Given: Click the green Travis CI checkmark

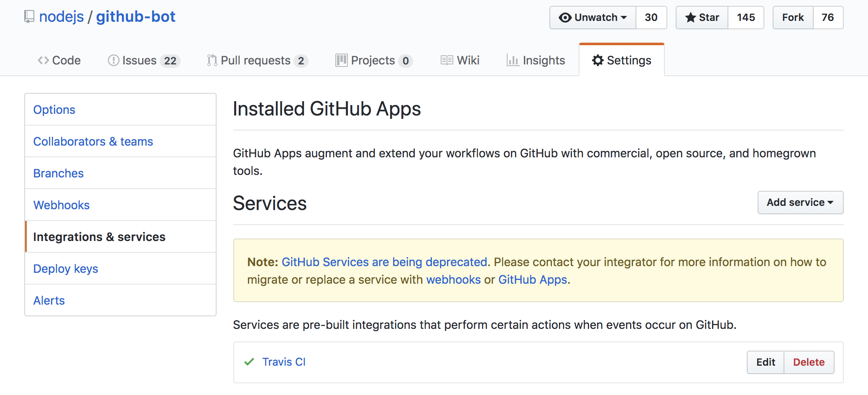Looking at the screenshot, I should 249,362.
